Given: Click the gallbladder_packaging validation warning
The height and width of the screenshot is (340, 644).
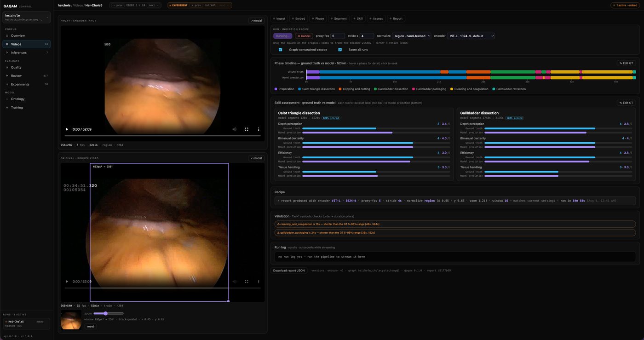Looking at the screenshot, I should 454,232.
